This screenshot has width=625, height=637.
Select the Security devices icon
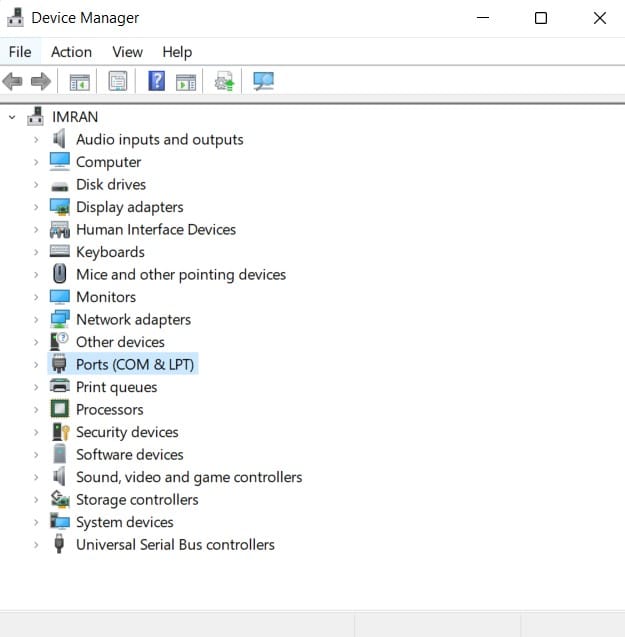click(60, 432)
